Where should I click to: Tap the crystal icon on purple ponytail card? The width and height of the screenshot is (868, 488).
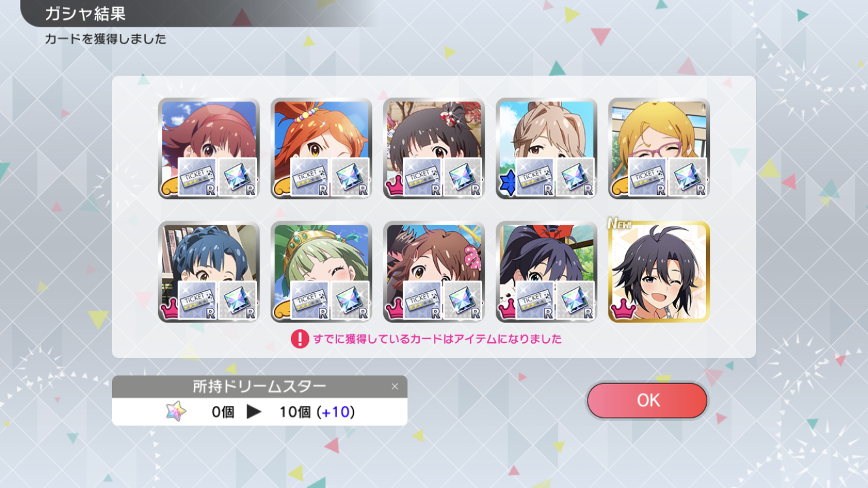tap(575, 301)
